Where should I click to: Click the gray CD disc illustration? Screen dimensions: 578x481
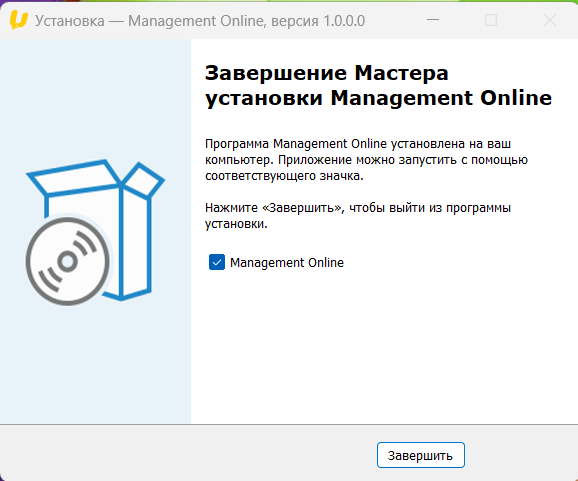(67, 261)
